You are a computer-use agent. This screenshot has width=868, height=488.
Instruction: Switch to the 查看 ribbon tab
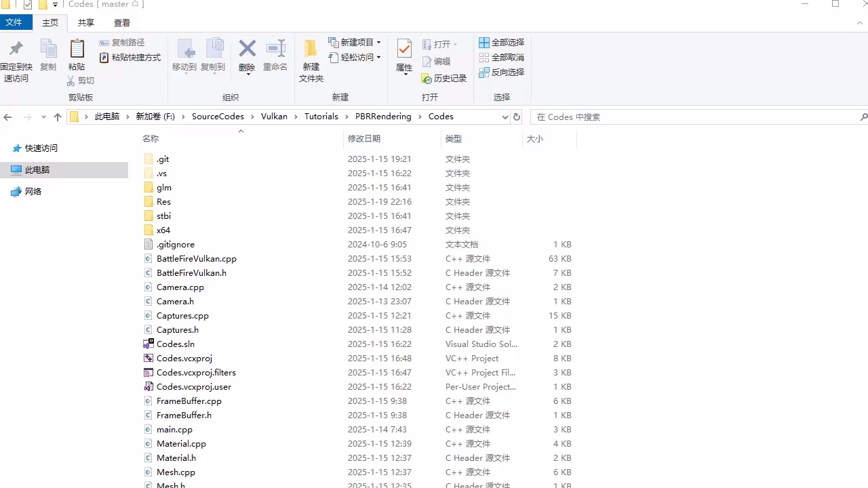[x=121, y=22]
